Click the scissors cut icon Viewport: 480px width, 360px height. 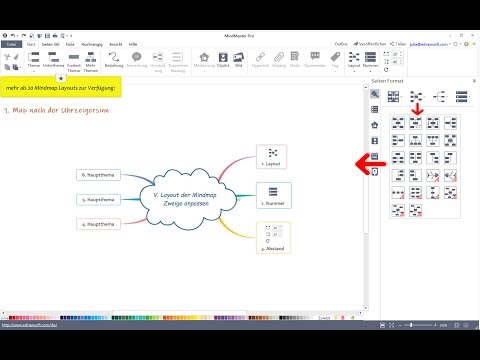7,57
